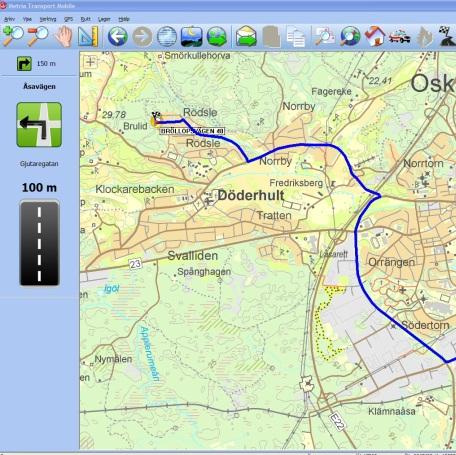
Task: Expand map overview plus box
Action: [x=90, y=61]
